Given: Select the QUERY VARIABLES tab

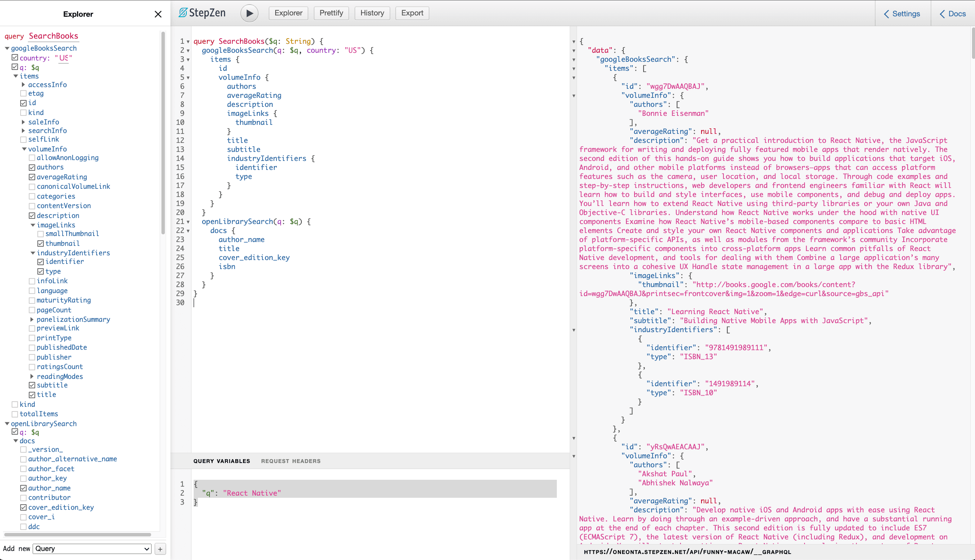Looking at the screenshot, I should 222,461.
